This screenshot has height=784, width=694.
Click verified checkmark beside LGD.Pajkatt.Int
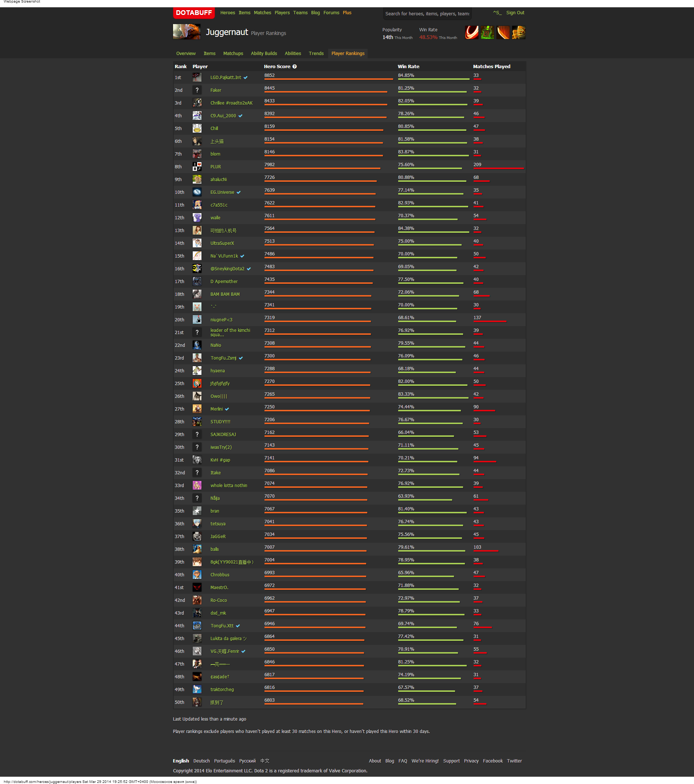point(246,78)
